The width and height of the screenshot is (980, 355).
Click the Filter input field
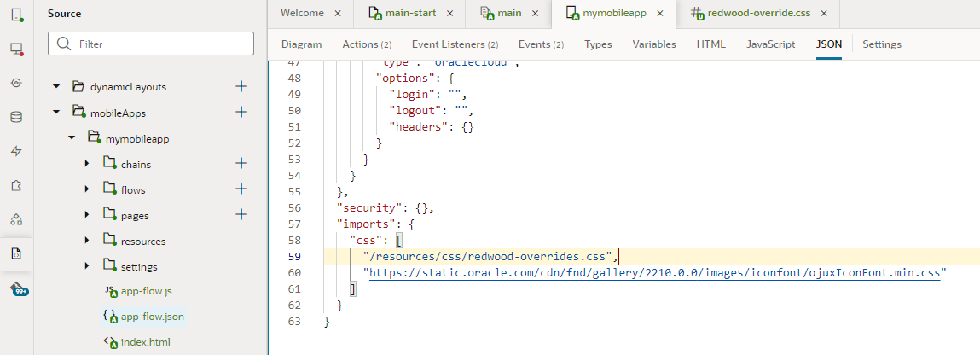point(151,44)
